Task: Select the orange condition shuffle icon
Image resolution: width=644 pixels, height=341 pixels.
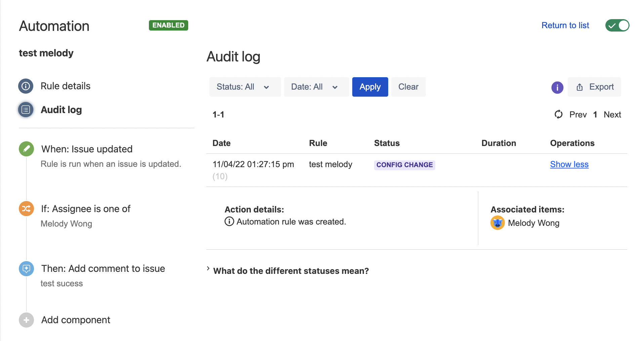Action: pos(26,208)
